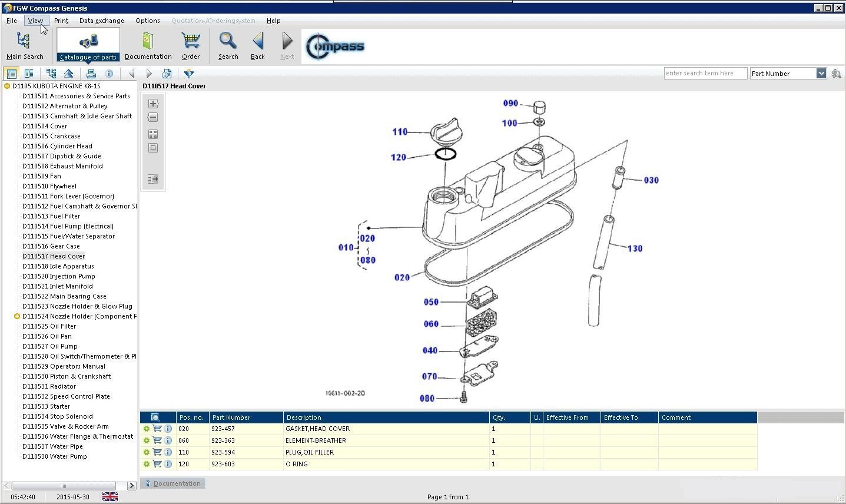
Task: Open the File menu
Action: coord(11,21)
